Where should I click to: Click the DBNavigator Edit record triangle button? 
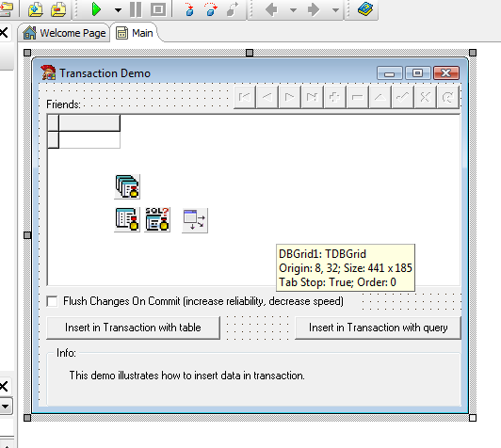(380, 97)
